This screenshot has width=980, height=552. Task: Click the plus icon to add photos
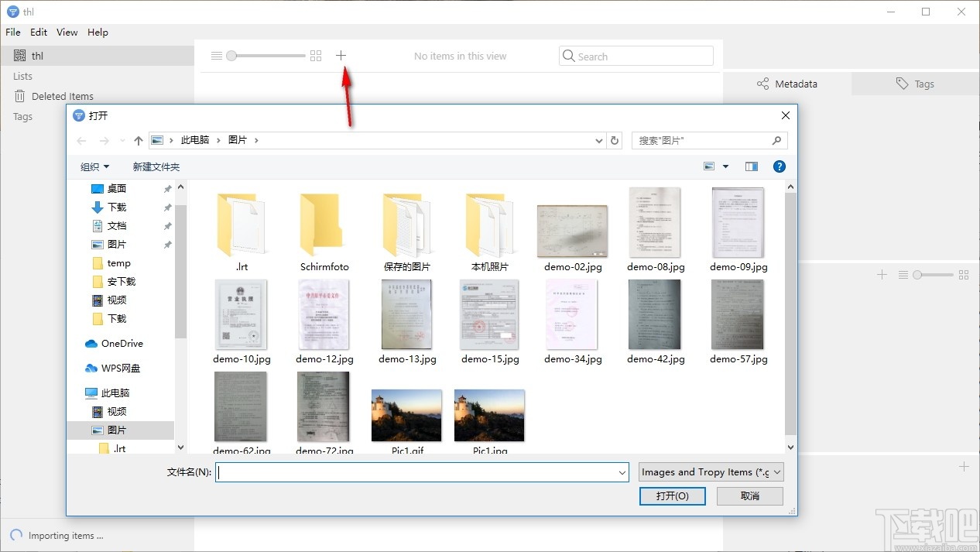[341, 56]
